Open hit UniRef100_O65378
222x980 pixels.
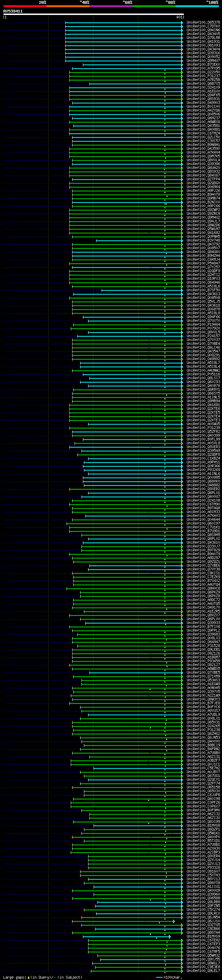point(203,23)
